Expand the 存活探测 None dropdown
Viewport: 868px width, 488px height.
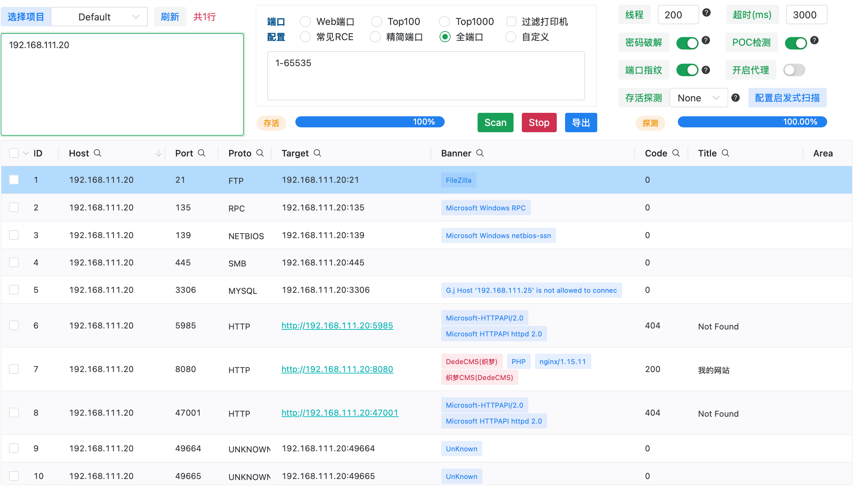(698, 98)
